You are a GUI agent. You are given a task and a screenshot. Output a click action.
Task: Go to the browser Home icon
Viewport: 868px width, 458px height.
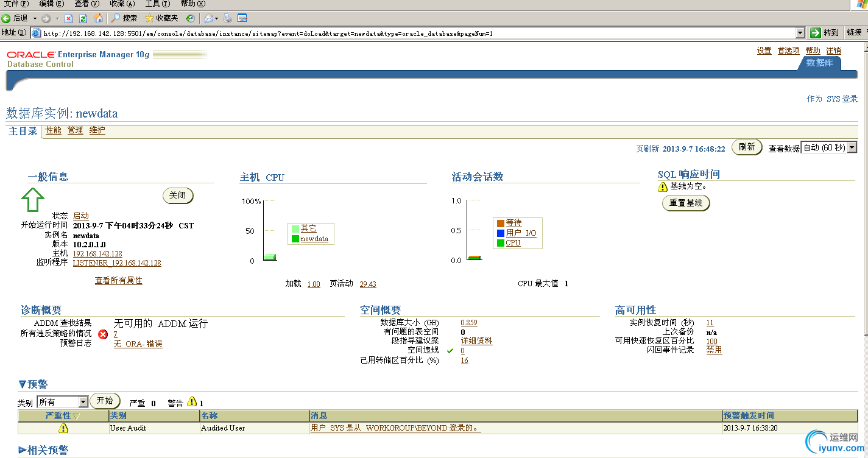coord(98,18)
